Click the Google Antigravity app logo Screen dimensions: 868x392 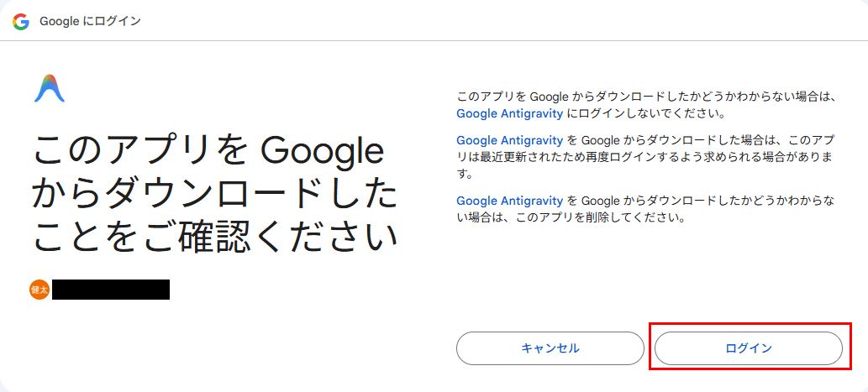pyautogui.click(x=50, y=88)
